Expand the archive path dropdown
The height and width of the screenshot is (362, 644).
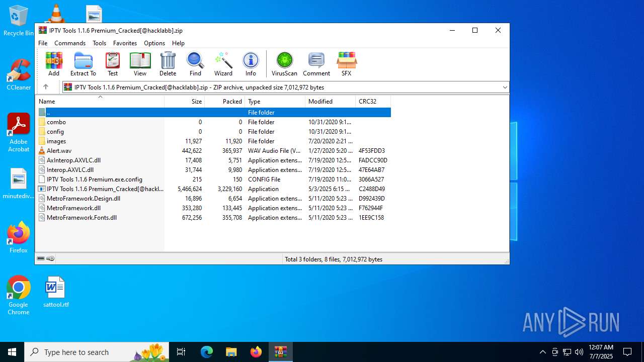[505, 87]
